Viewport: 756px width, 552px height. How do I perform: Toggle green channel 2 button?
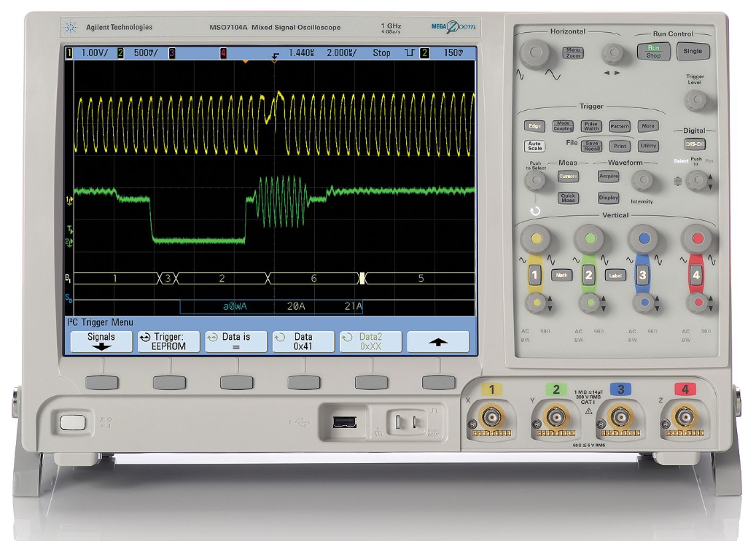coord(588,275)
